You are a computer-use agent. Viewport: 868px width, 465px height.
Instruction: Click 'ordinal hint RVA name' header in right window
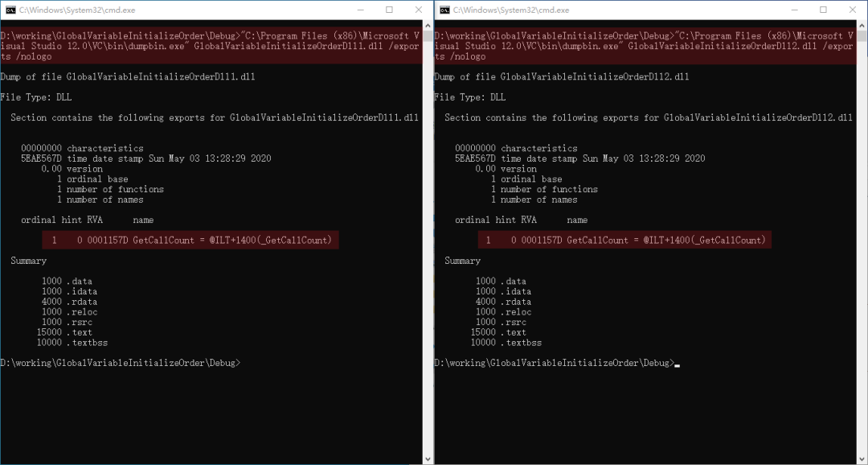point(522,220)
